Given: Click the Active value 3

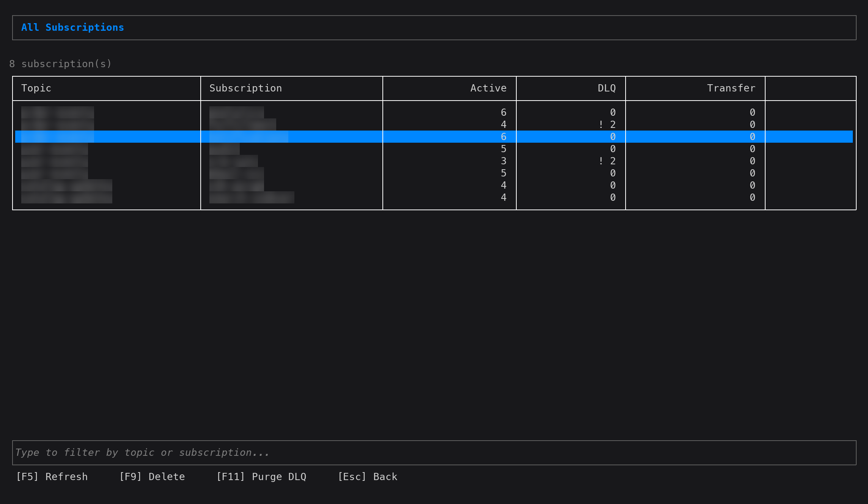Looking at the screenshot, I should click(504, 161).
